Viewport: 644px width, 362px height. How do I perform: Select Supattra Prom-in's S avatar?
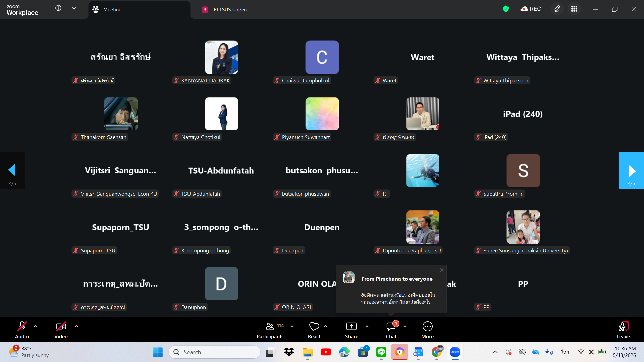[523, 171]
